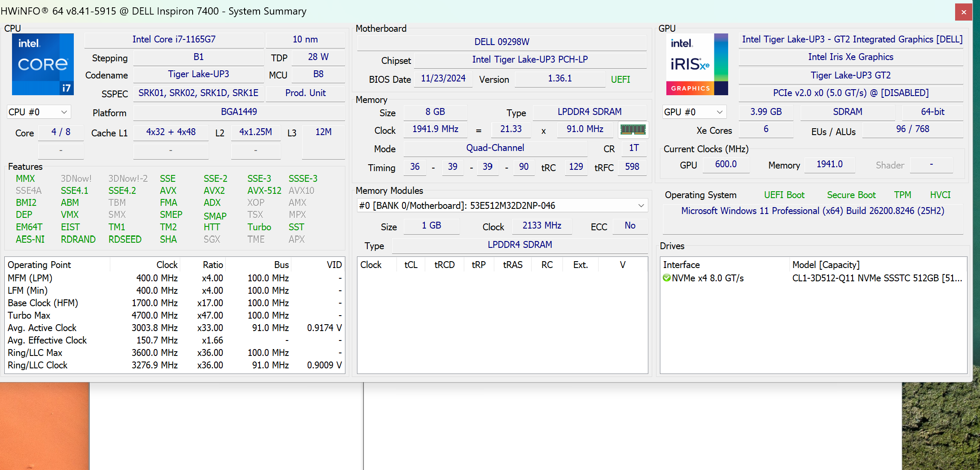
Task: Select the Avg. Active Clock row
Action: pyautogui.click(x=175, y=328)
